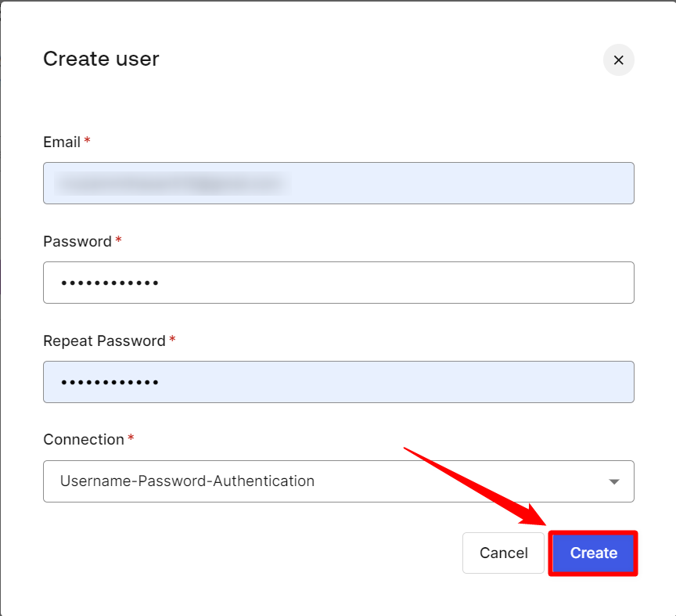Click the blue Create button

(x=593, y=553)
